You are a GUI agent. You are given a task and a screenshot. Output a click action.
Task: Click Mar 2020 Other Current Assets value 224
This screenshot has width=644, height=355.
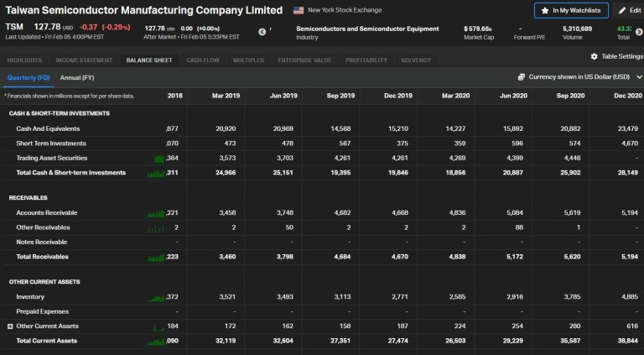tap(460, 326)
